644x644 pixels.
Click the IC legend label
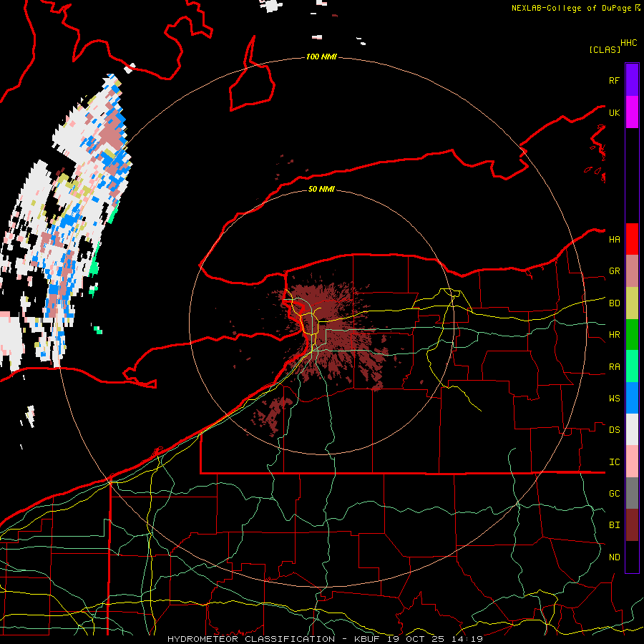click(615, 462)
